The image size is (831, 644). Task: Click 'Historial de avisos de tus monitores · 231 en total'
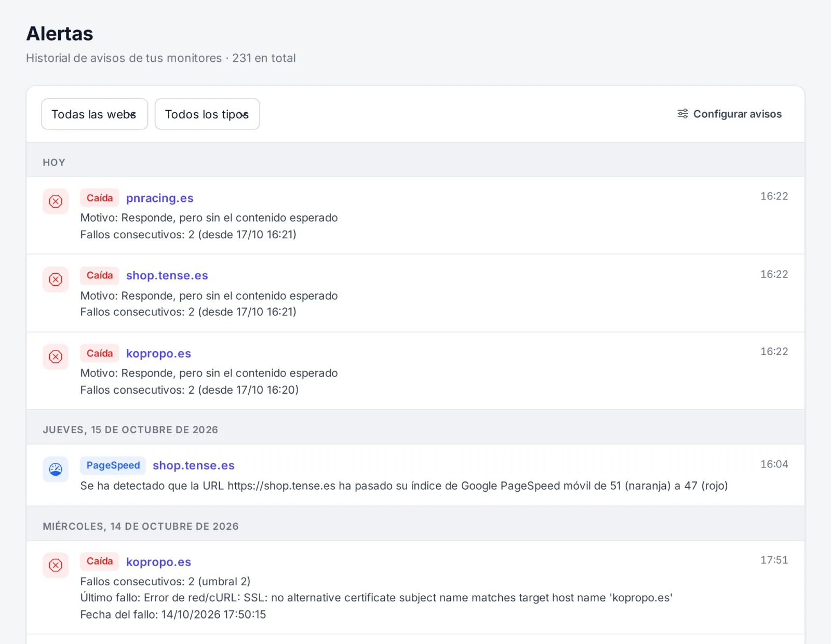point(161,58)
